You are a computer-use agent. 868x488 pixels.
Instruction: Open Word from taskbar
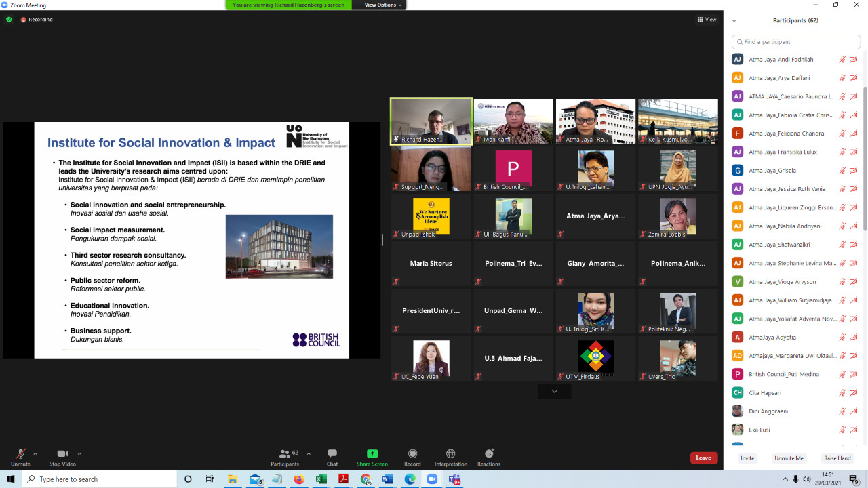click(388, 479)
